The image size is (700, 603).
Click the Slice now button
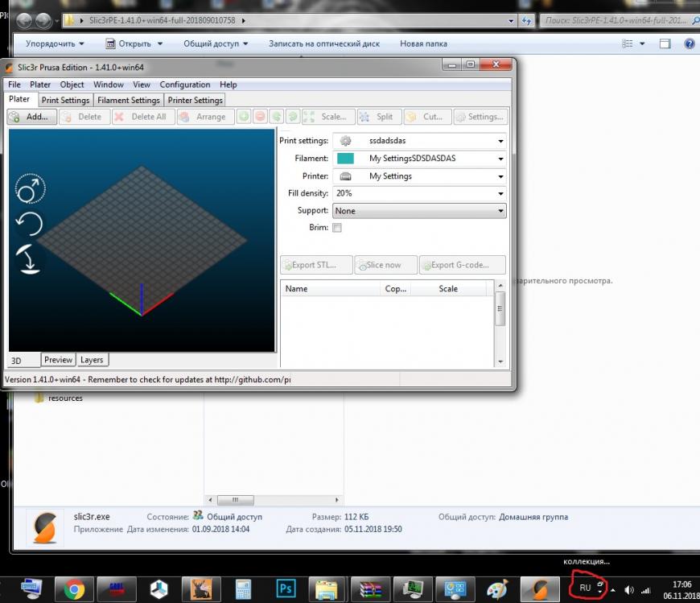(x=386, y=265)
